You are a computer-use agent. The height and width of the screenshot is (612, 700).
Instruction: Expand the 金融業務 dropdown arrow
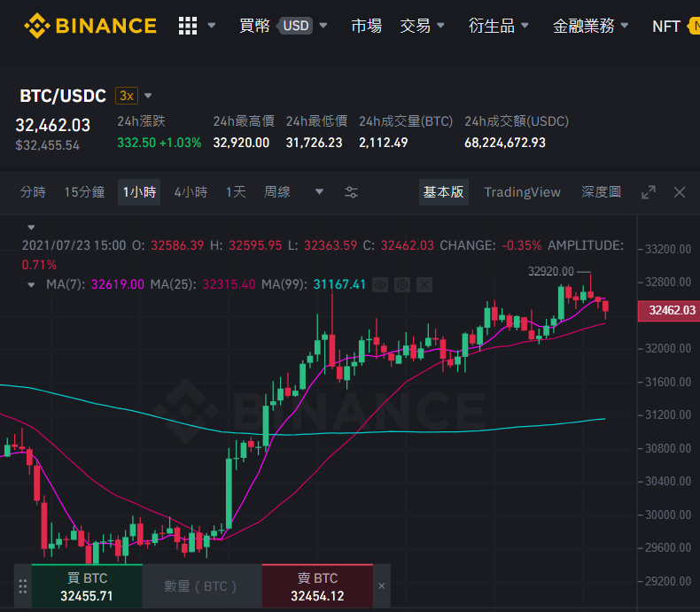[x=625, y=26]
